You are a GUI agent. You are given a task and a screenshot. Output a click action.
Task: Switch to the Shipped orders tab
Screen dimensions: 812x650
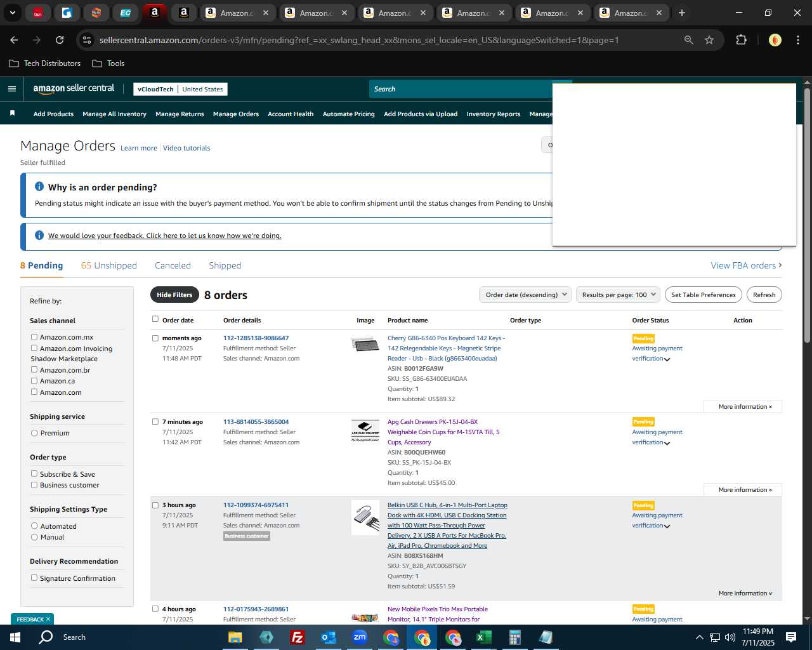225,265
